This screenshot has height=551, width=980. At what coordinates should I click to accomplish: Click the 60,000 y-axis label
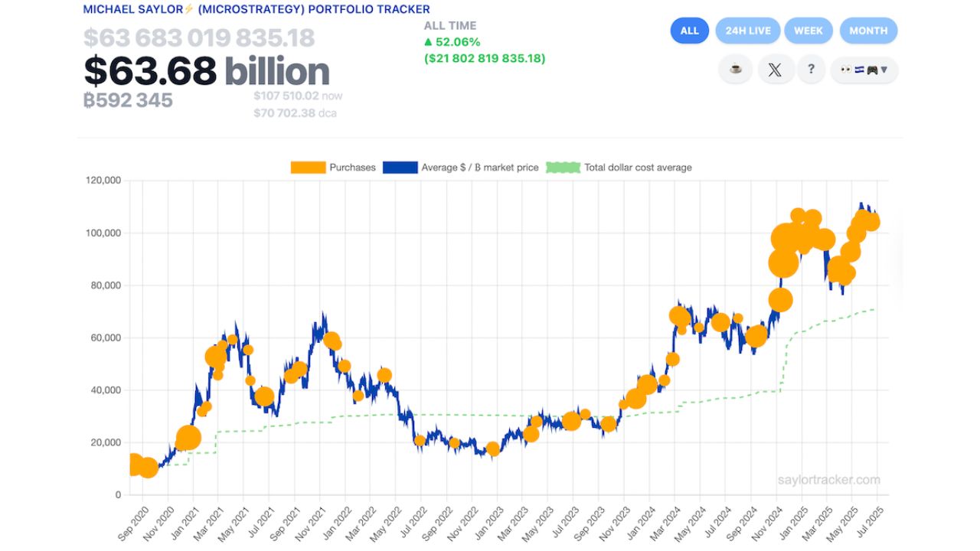coord(105,337)
